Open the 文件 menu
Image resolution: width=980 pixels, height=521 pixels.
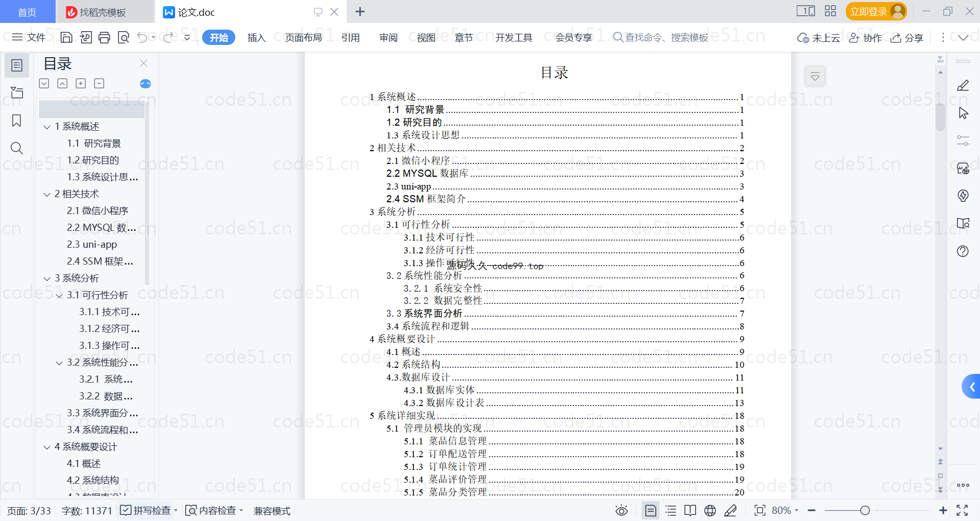[x=29, y=37]
